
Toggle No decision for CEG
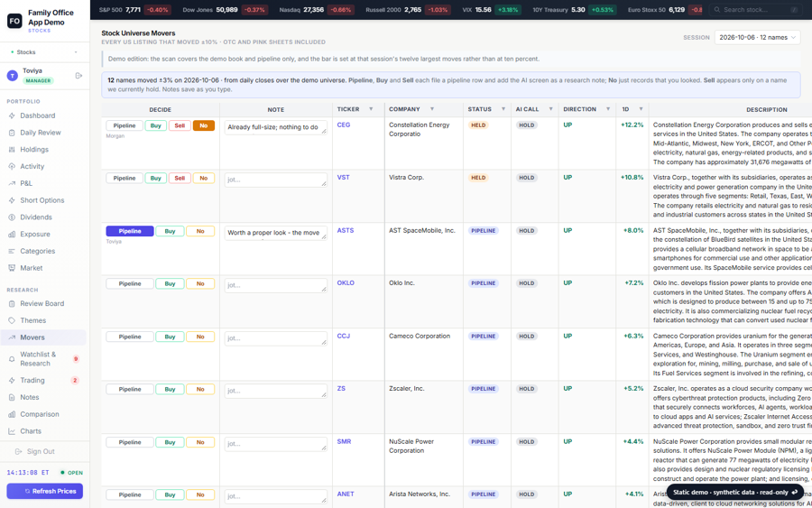204,125
